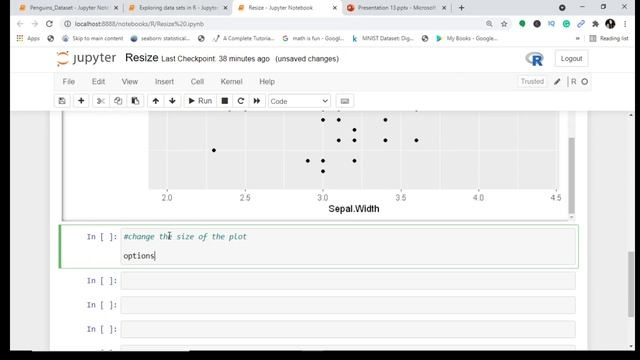Open the Chrome profile avatar
The image size is (640, 360).
click(610, 24)
